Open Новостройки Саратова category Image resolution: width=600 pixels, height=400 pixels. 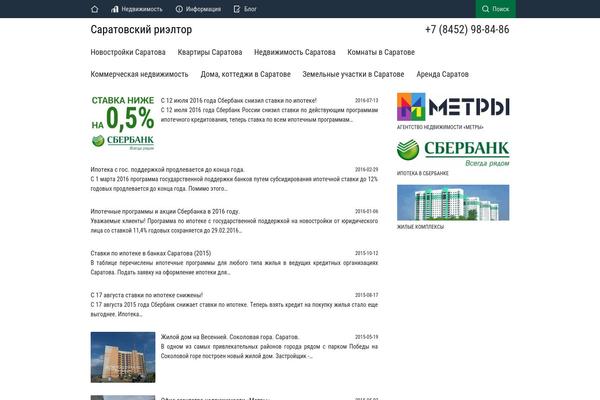128,52
